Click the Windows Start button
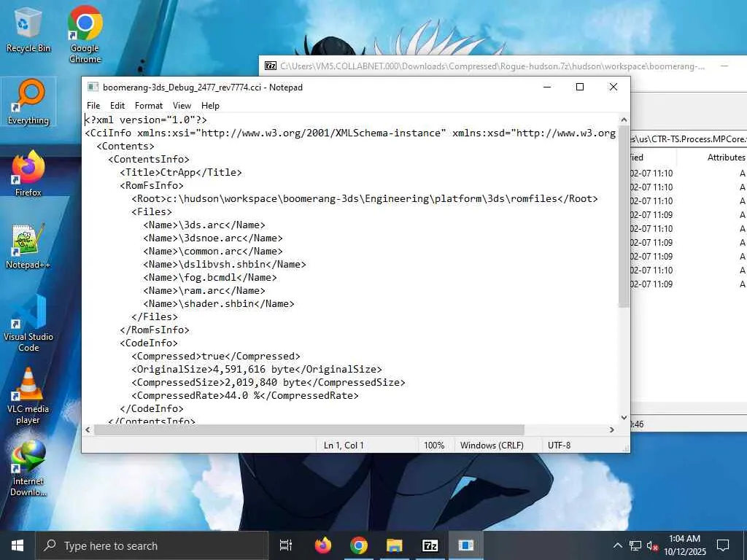This screenshot has width=747, height=560. [x=18, y=545]
